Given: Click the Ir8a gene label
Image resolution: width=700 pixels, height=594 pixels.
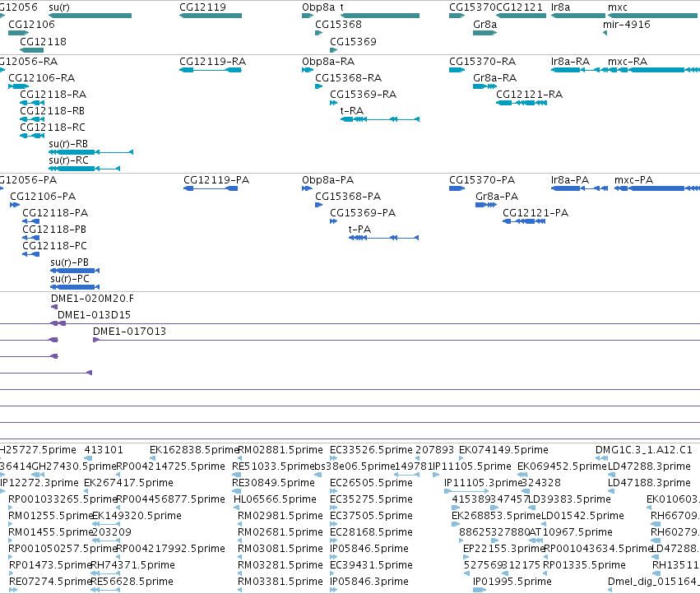Looking at the screenshot, I should [x=561, y=7].
